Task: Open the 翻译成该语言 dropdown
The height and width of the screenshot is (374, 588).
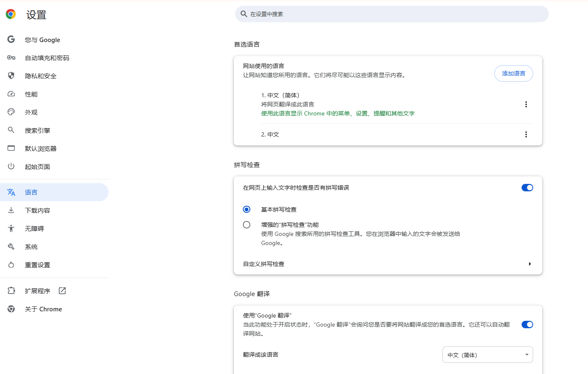Action: [x=487, y=355]
